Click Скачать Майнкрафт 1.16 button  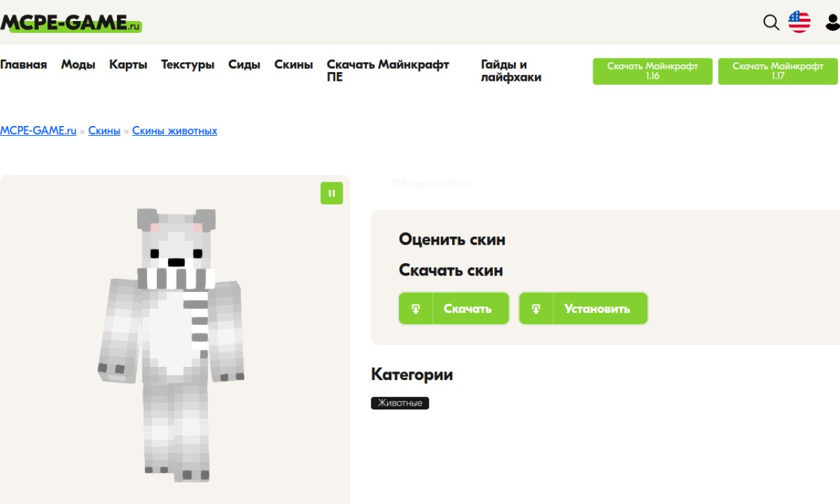652,71
